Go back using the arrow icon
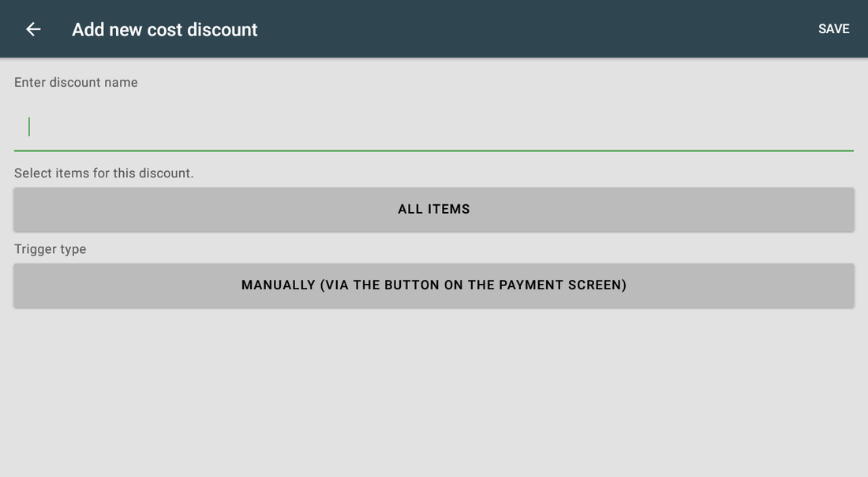This screenshot has height=477, width=868. coord(33,29)
